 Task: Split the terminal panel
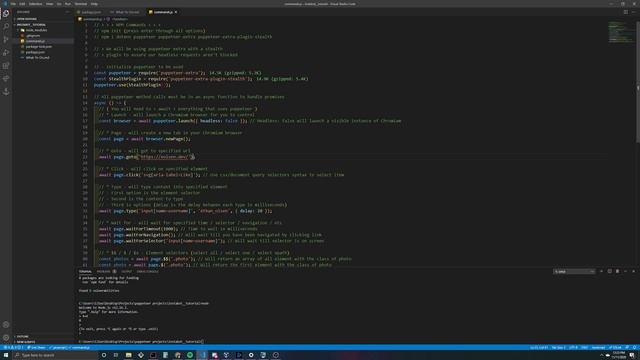tap(609, 271)
